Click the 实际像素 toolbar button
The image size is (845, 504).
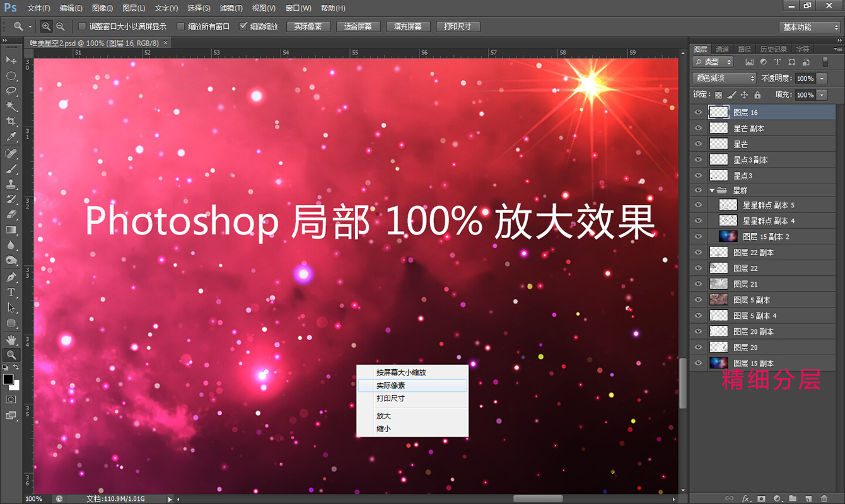coord(308,26)
